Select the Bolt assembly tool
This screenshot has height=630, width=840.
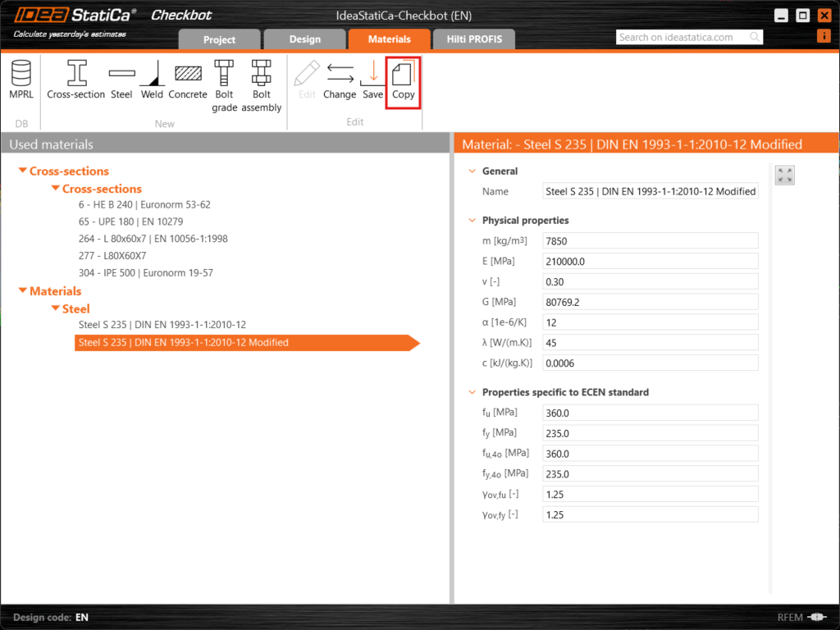261,78
